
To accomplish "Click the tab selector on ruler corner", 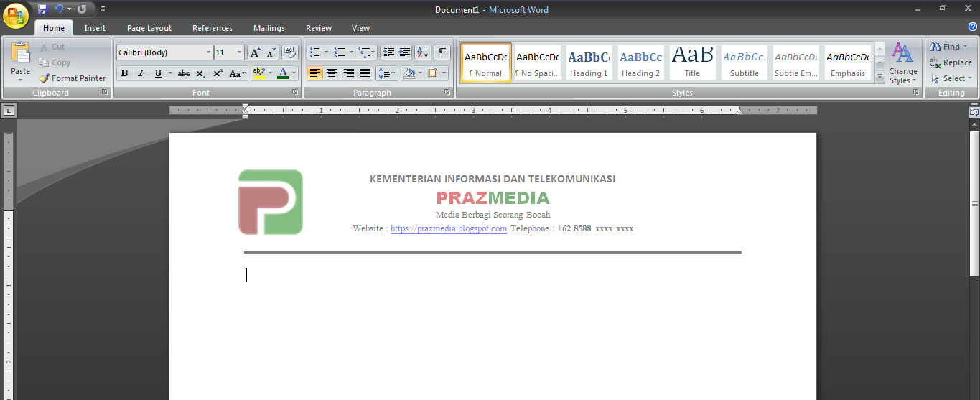I will (9, 111).
